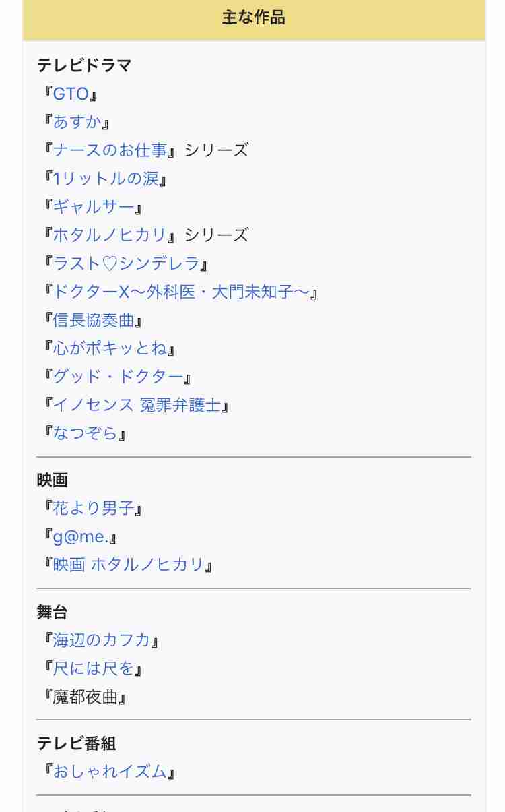Click the 海辺のカフカ stage link
Viewport: 505px width, 812px height.
tap(102, 639)
